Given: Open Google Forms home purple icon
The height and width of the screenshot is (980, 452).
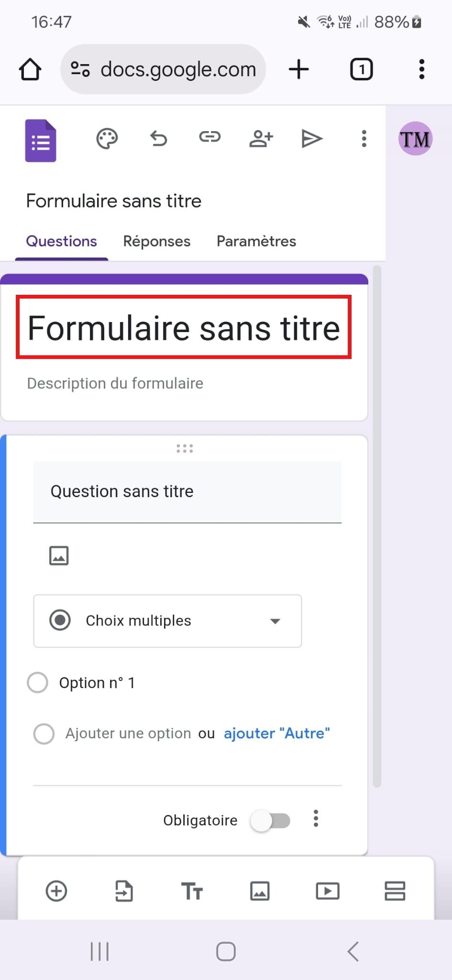Looking at the screenshot, I should pos(41,140).
